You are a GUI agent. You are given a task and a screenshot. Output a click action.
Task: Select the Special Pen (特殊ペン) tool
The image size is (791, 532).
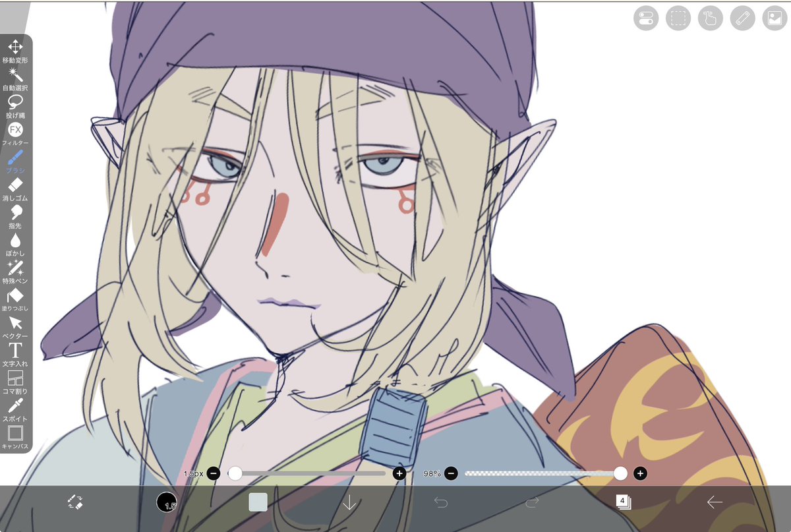16,272
